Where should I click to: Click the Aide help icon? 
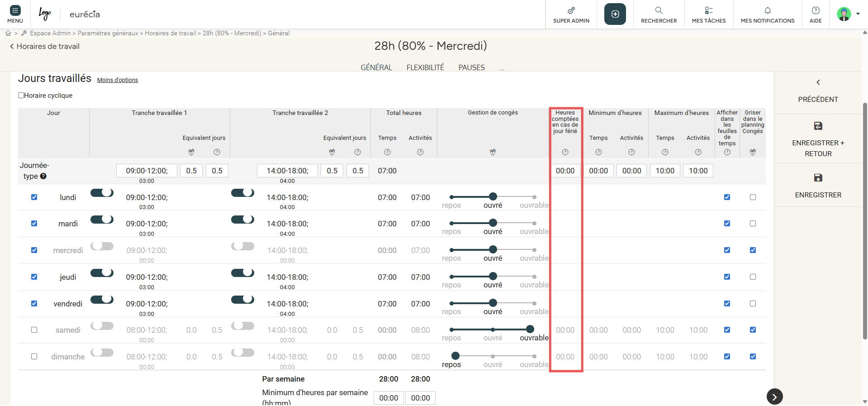point(816,10)
